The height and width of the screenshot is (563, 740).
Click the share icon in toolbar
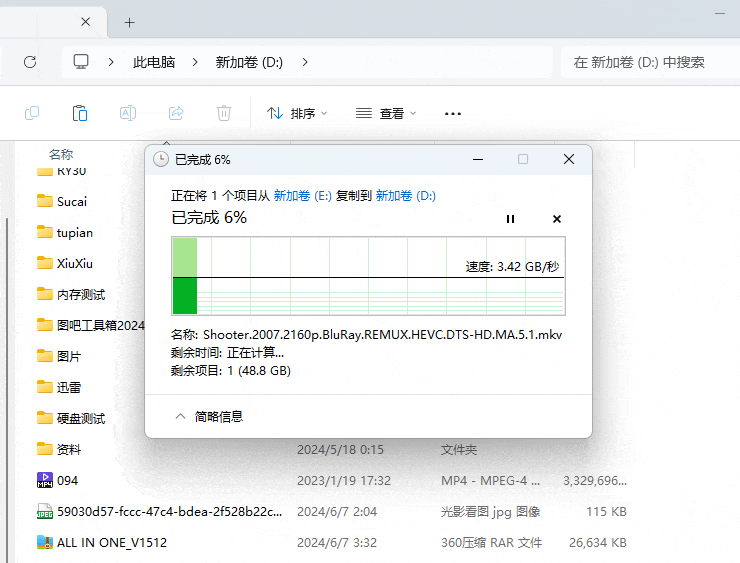click(x=176, y=113)
